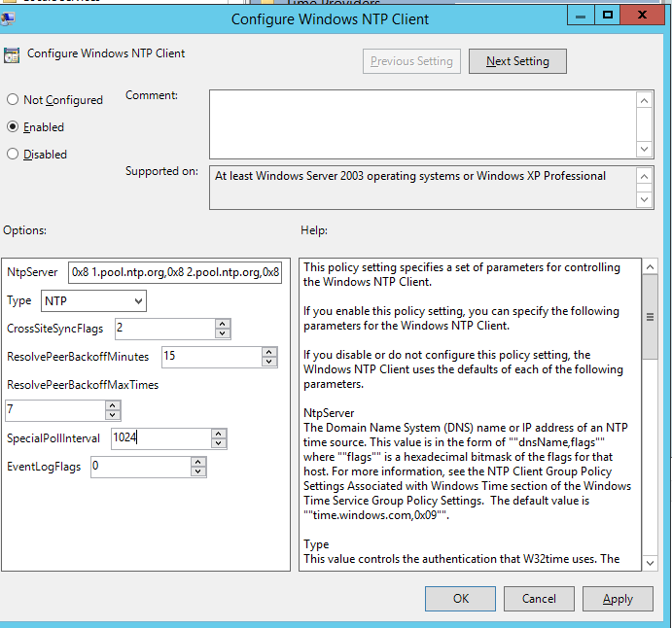Click the Apply button
Screen dimensions: 672x628
[618, 599]
